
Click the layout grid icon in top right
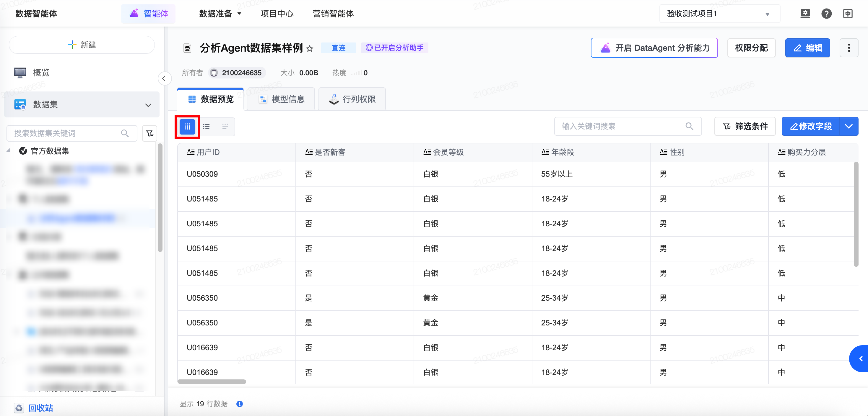click(848, 14)
